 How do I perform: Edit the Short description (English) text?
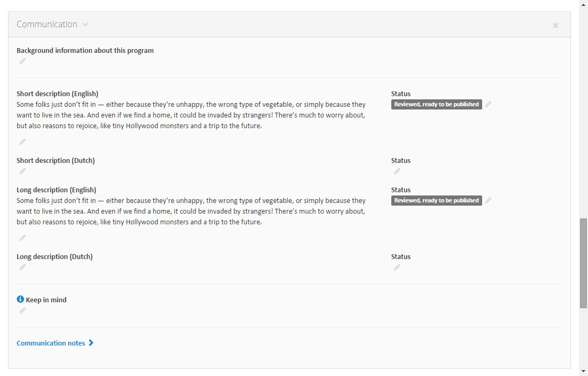coord(22,142)
